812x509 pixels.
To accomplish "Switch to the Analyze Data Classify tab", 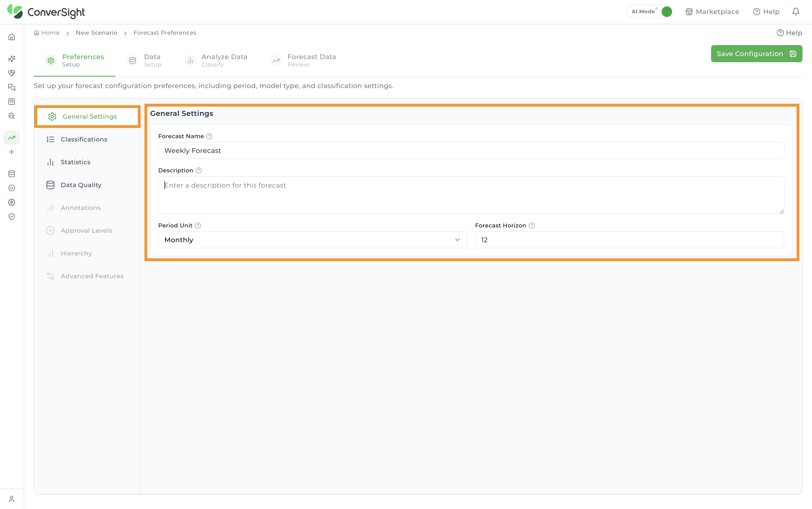I will (216, 61).
